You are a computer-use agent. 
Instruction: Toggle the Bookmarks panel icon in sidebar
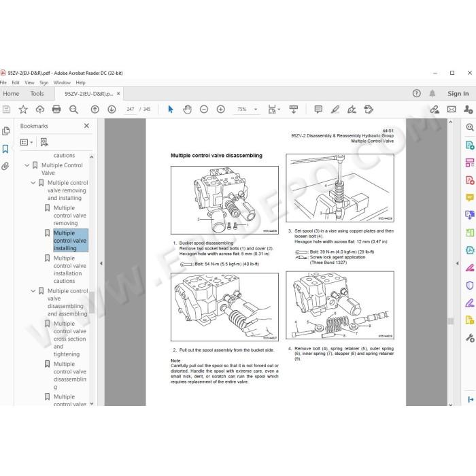[5, 149]
